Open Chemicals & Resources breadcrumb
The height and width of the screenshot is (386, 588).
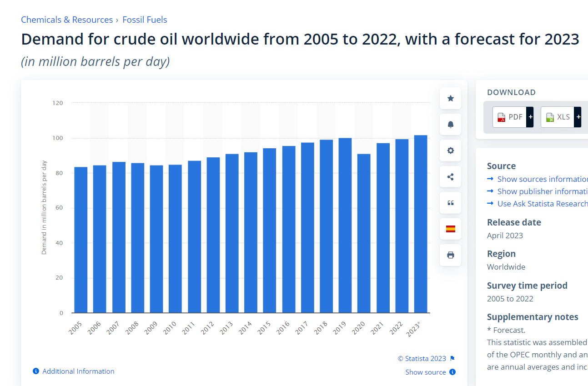67,20
